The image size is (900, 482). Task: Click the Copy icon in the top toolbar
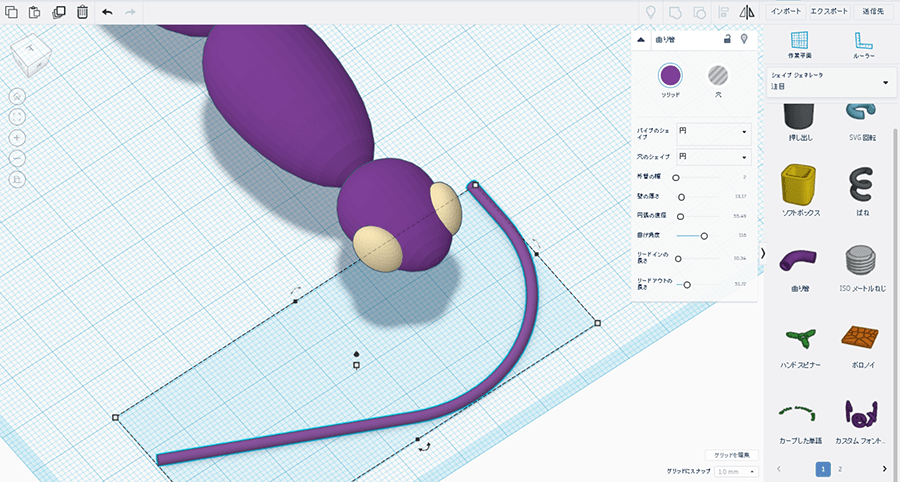[x=11, y=12]
